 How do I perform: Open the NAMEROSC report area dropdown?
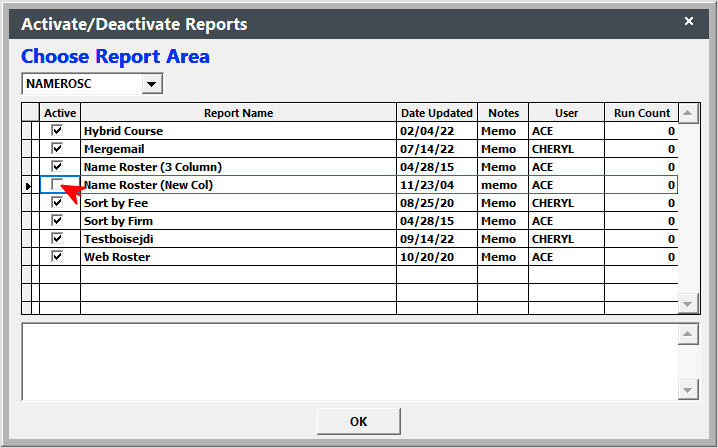tap(152, 84)
